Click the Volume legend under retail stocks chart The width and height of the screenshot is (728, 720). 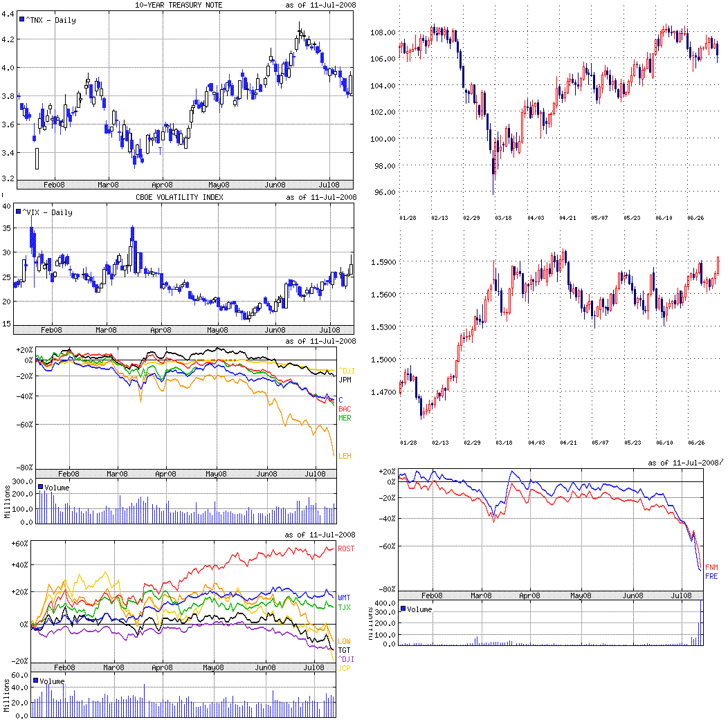click(52, 681)
